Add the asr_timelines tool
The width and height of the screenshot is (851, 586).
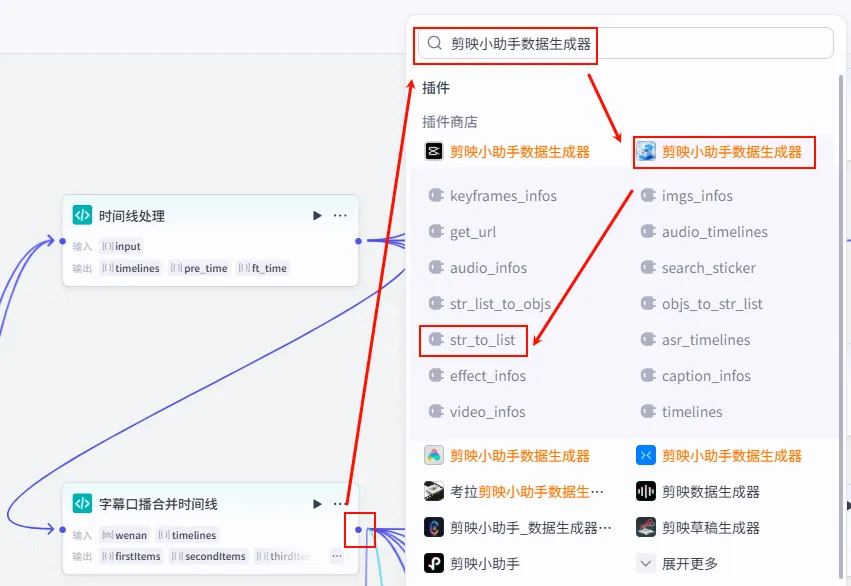pyautogui.click(x=695, y=340)
